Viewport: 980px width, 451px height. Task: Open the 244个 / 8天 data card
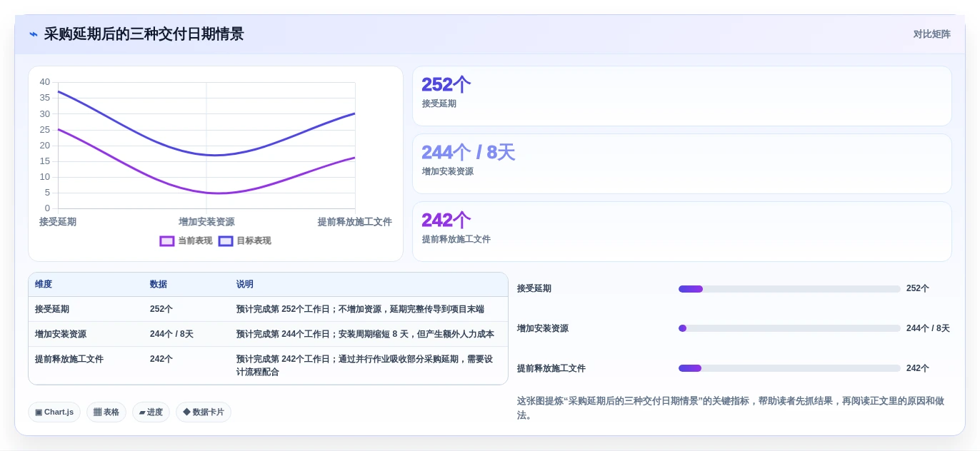point(682,164)
